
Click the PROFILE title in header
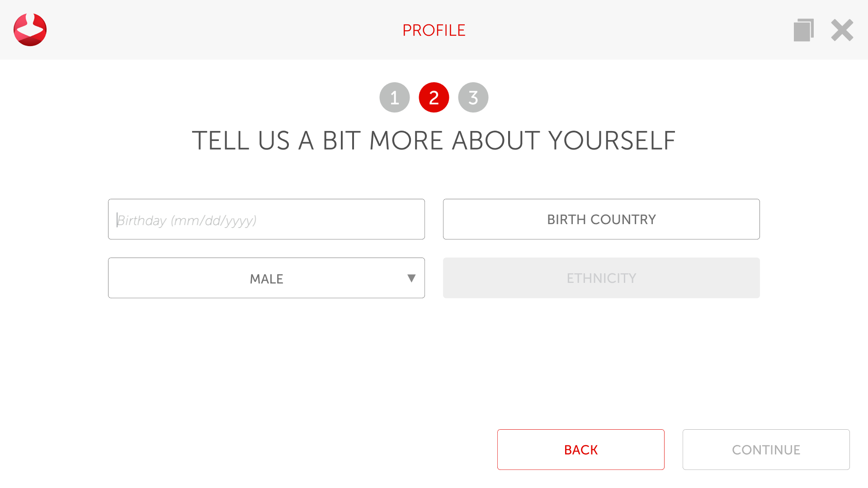[434, 30]
